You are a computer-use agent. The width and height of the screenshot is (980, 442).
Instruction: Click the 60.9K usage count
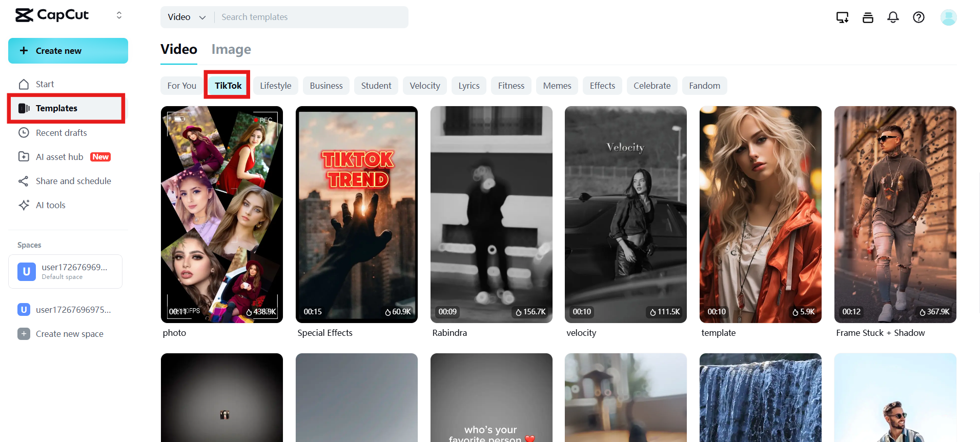[x=398, y=312]
